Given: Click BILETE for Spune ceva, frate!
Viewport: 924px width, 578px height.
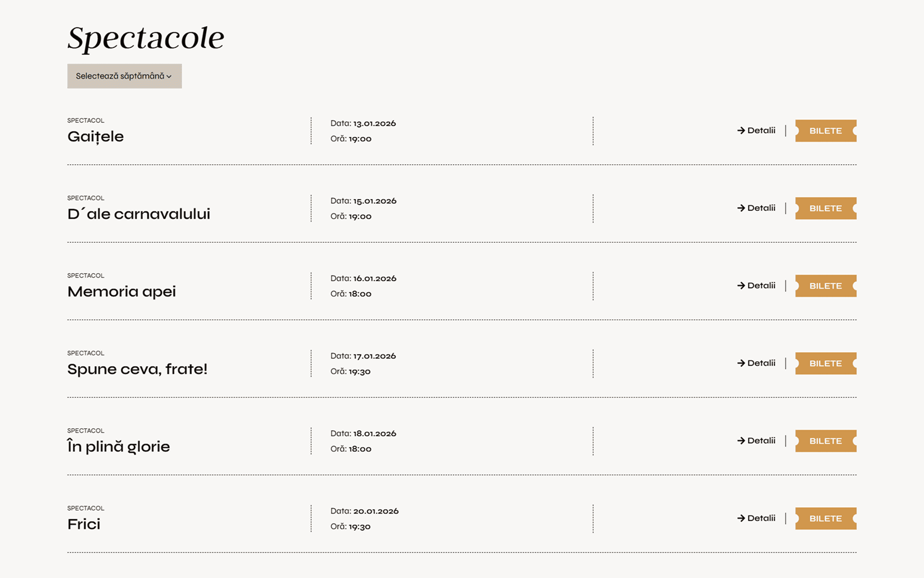Looking at the screenshot, I should [x=825, y=364].
